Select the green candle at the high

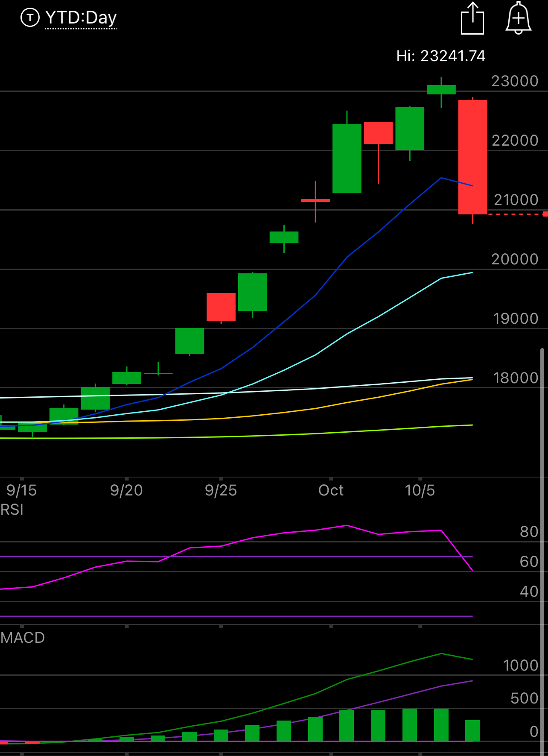tap(441, 90)
